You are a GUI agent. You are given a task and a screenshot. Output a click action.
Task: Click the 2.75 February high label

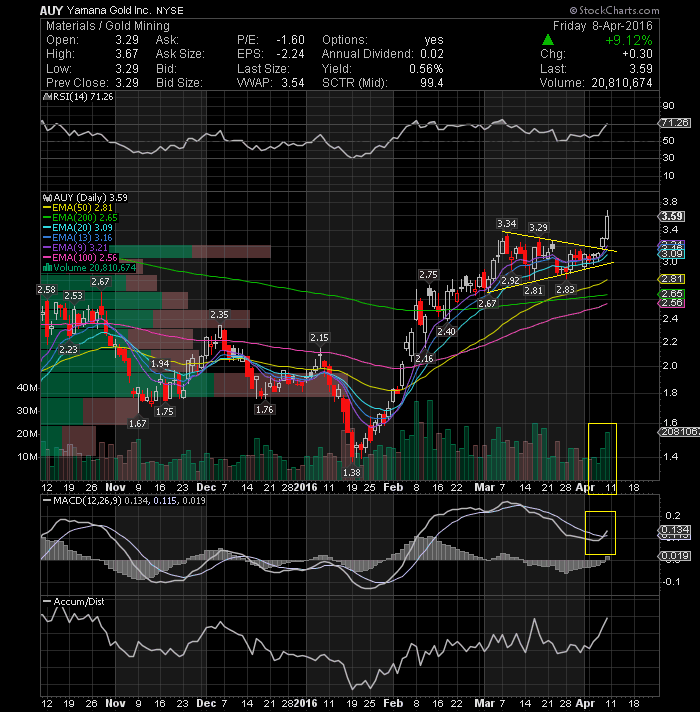click(x=428, y=274)
